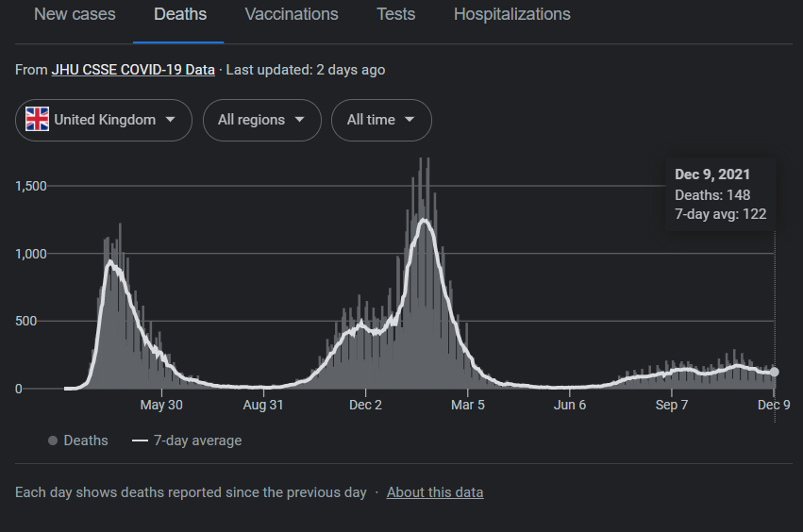Click the United Kingdom flag icon

pos(38,119)
